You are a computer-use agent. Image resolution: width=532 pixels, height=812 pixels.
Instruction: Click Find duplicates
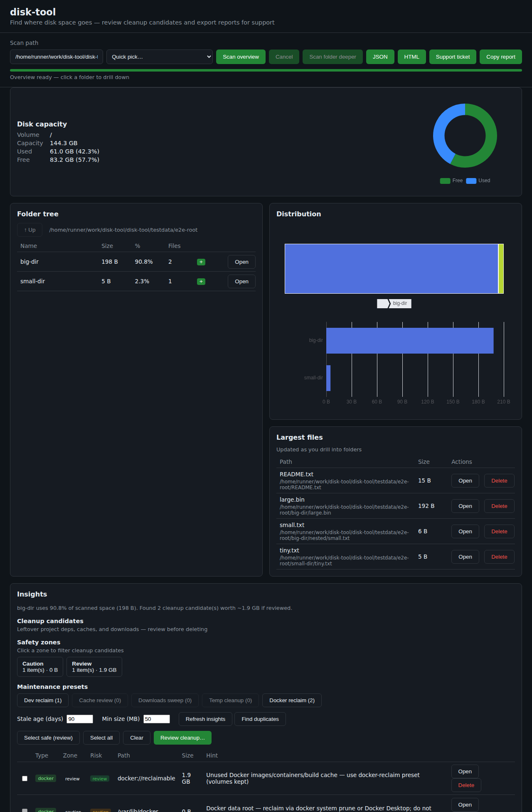point(260,719)
